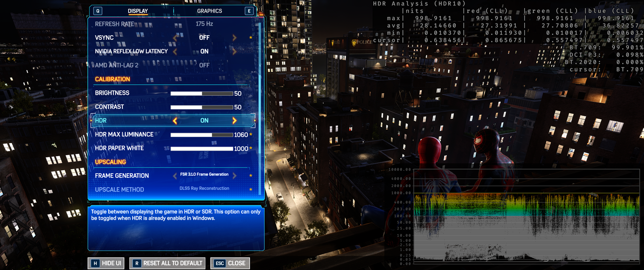This screenshot has width=644, height=270.
Task: Click the BRIGHTNESS value 50
Action: tap(238, 93)
